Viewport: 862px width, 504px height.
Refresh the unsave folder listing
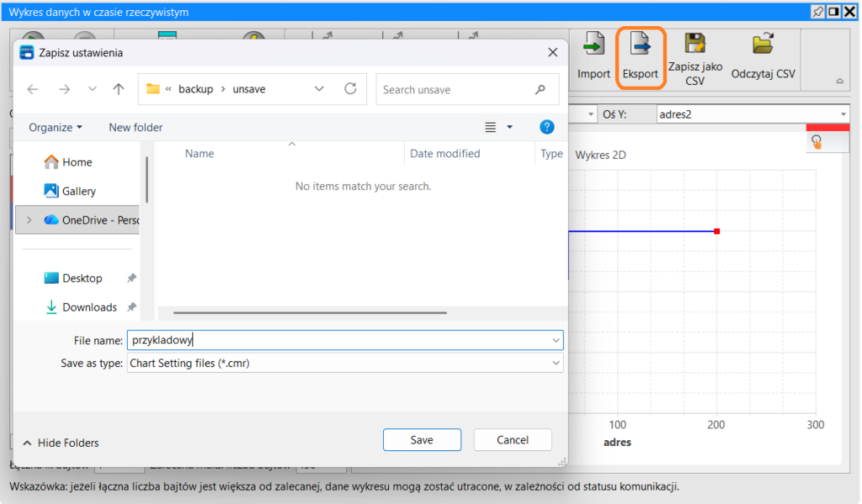pyautogui.click(x=350, y=88)
